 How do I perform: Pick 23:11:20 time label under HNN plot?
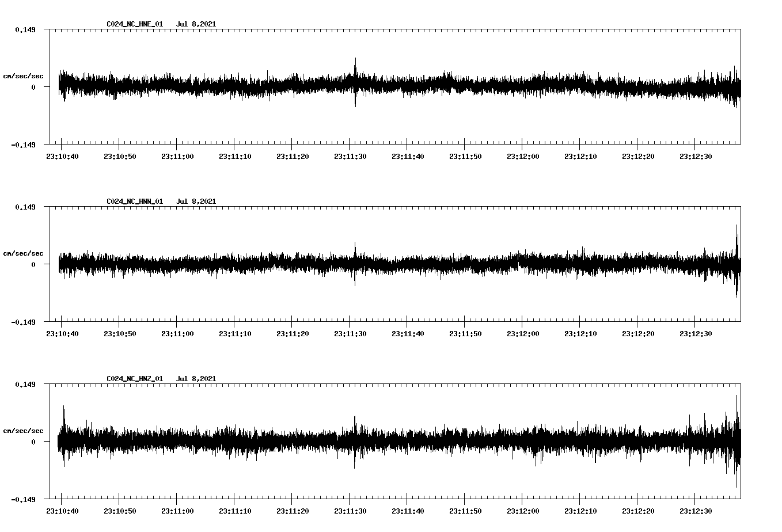click(293, 334)
